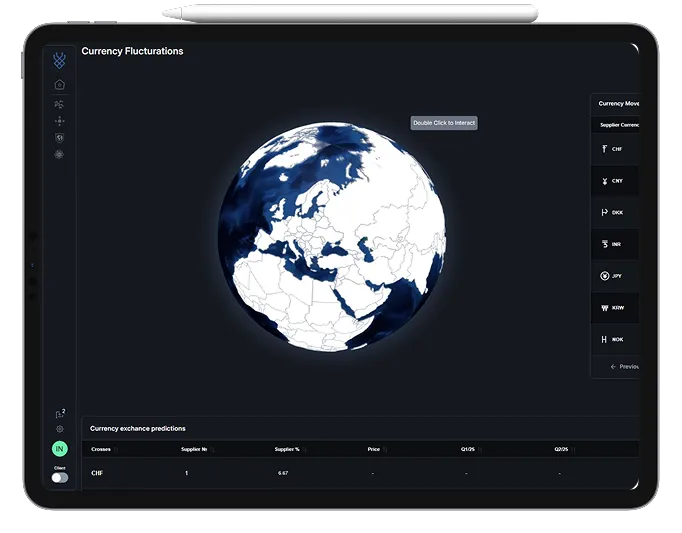
Task: Select the CHF currency row in the right panel
Action: pos(615,149)
